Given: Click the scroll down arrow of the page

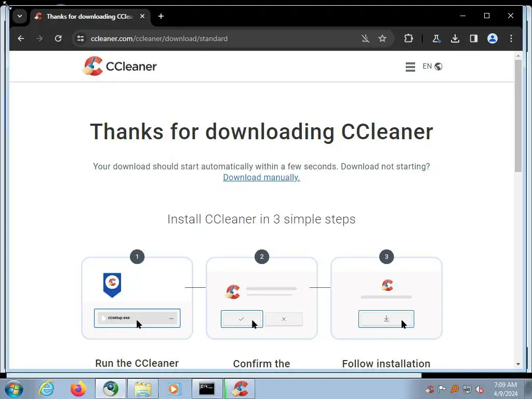Looking at the screenshot, I should (x=518, y=364).
